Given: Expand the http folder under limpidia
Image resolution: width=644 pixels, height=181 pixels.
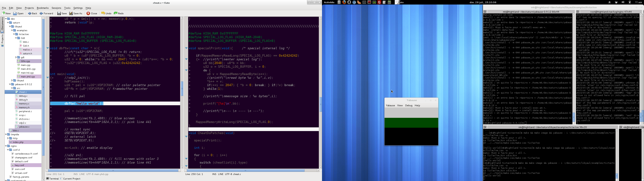Looking at the screenshot, I should coord(8,138).
